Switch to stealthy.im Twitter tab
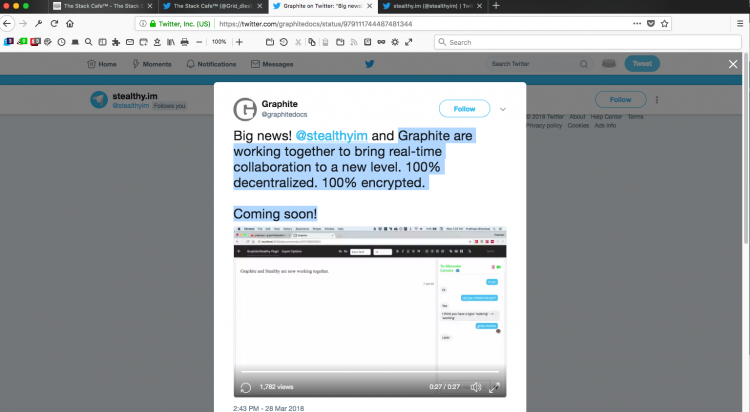 pyautogui.click(x=432, y=6)
